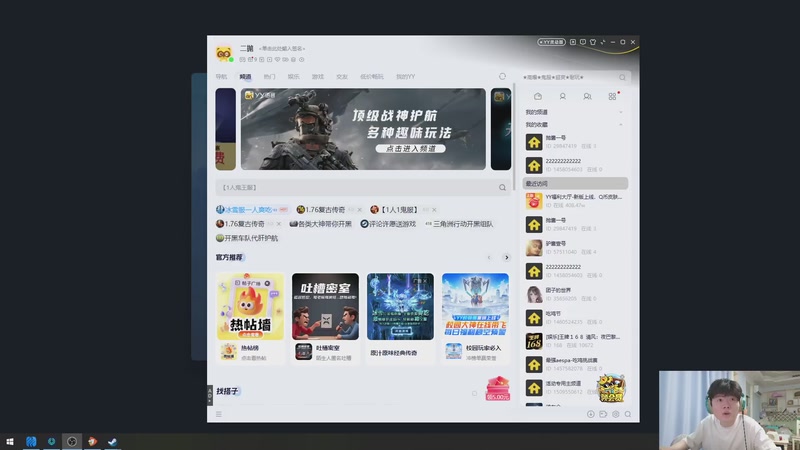Click the square play icon in title bar
Image resolution: width=800 pixels, height=450 pixels.
click(x=573, y=42)
